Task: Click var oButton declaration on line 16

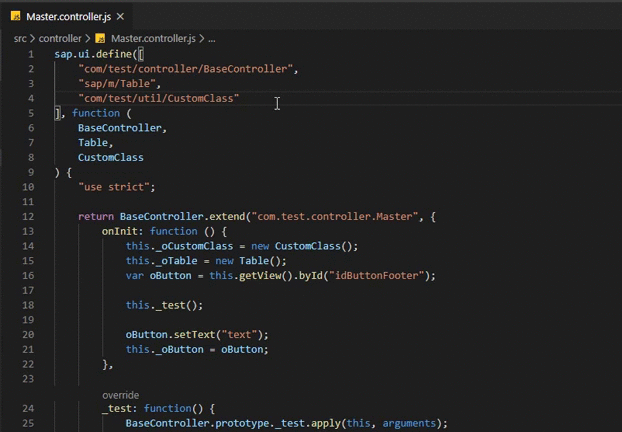Action: (158, 276)
